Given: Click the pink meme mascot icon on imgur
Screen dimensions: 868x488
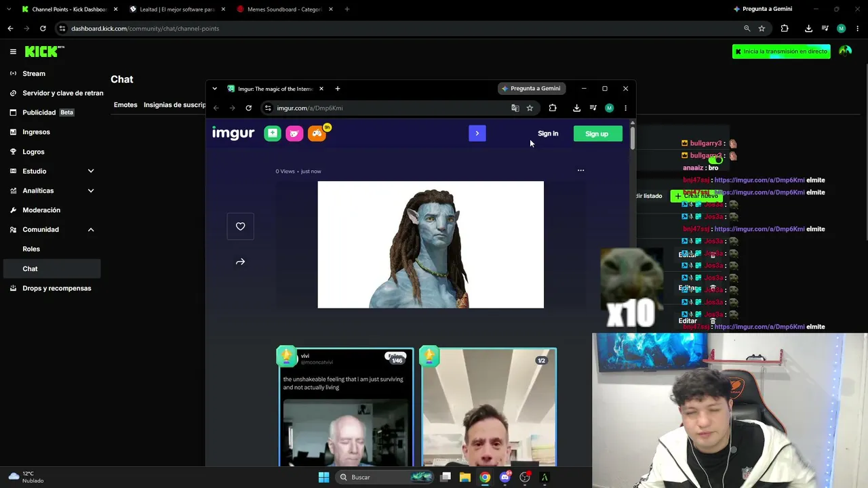Looking at the screenshot, I should point(294,134).
